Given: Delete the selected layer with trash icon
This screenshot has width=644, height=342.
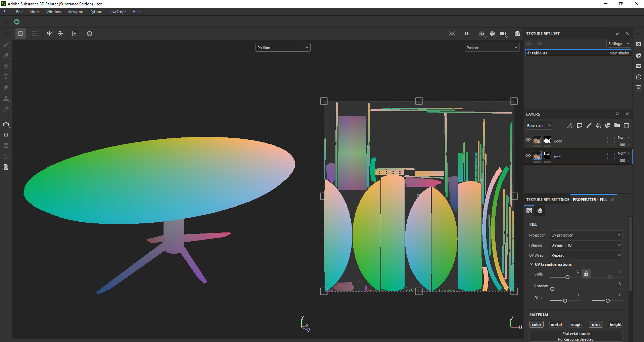Looking at the screenshot, I should tap(627, 125).
